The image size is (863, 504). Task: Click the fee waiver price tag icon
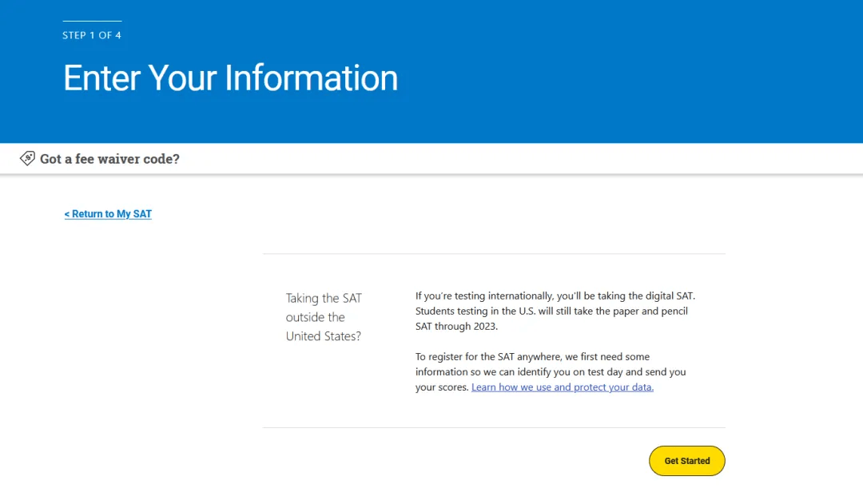click(x=27, y=158)
